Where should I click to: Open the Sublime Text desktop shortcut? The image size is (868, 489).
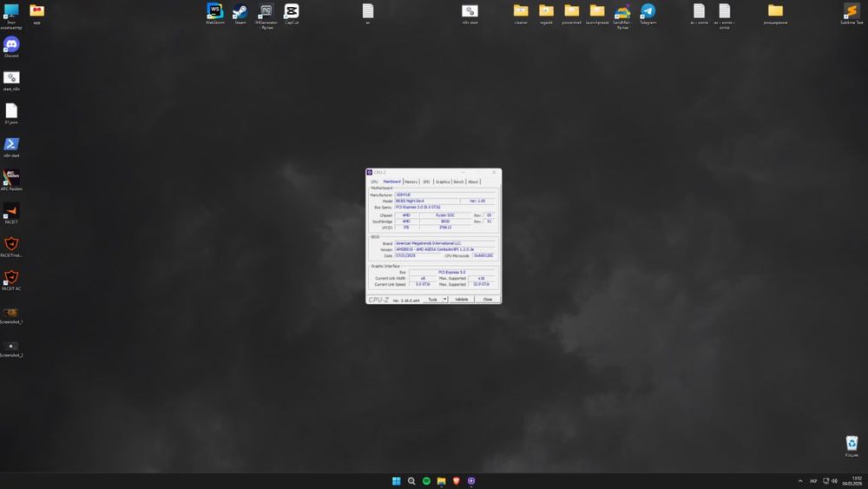pyautogui.click(x=852, y=13)
